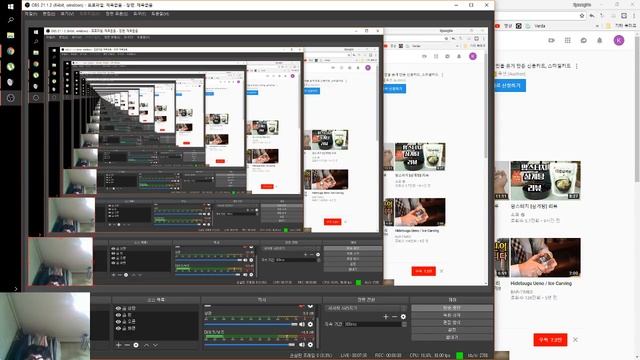Dismiss subscribe popup with X icon
This screenshot has height=360, width=640.
click(575, 340)
